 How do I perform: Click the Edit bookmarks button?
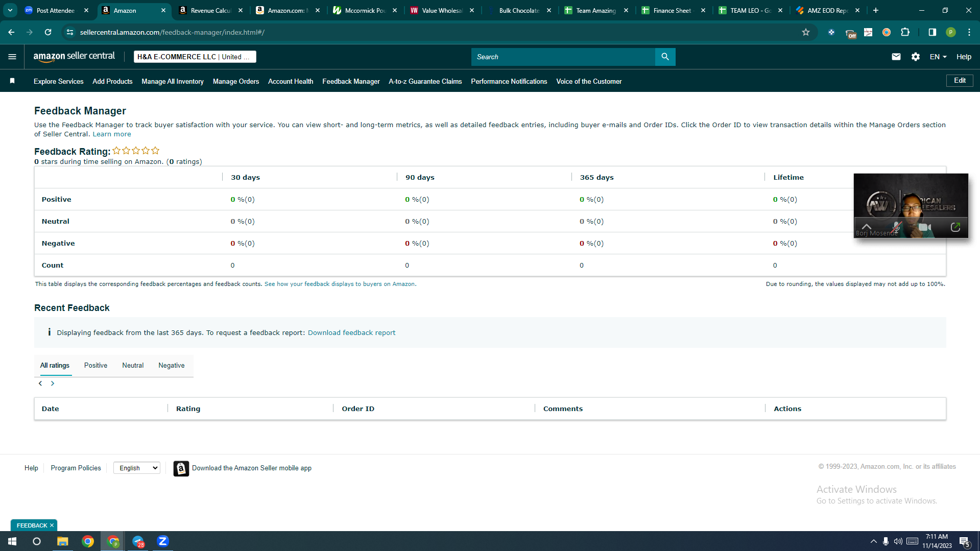(x=960, y=81)
